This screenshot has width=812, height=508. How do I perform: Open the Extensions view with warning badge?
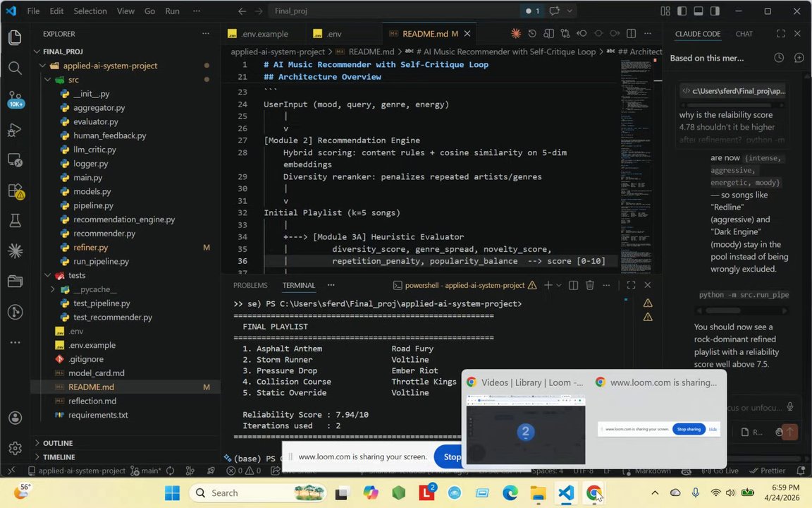[16, 190]
